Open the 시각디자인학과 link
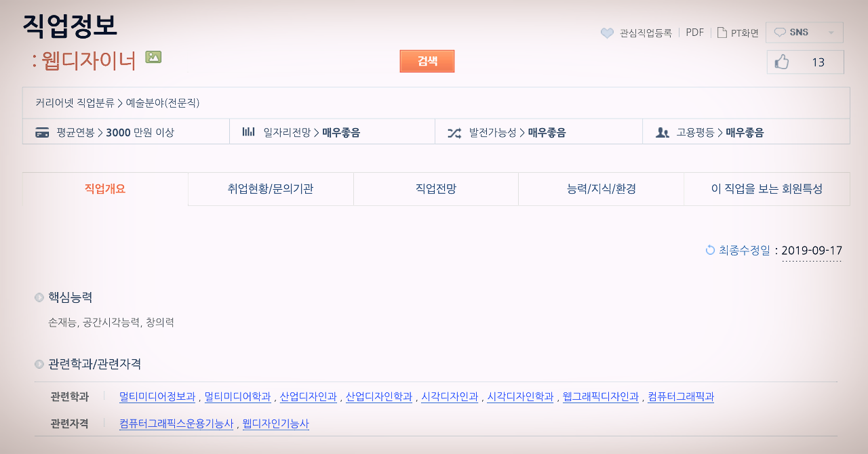Image resolution: width=868 pixels, height=454 pixels. (520, 396)
